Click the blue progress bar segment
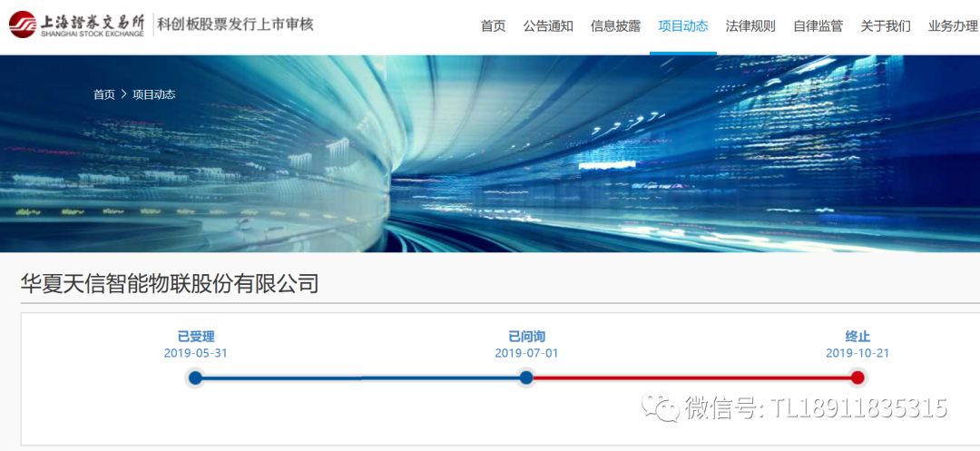Screen dimensions: 980x451 [360, 377]
